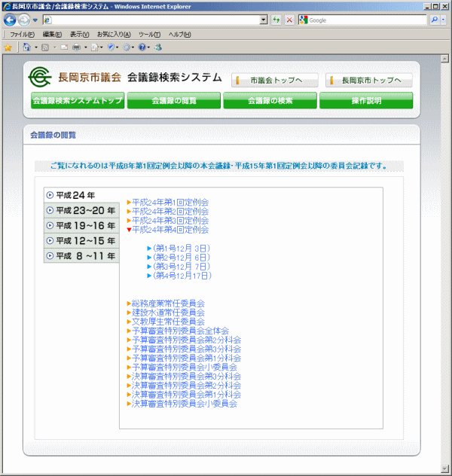
Task: Click the Print toolbar icon
Action: 77,47
